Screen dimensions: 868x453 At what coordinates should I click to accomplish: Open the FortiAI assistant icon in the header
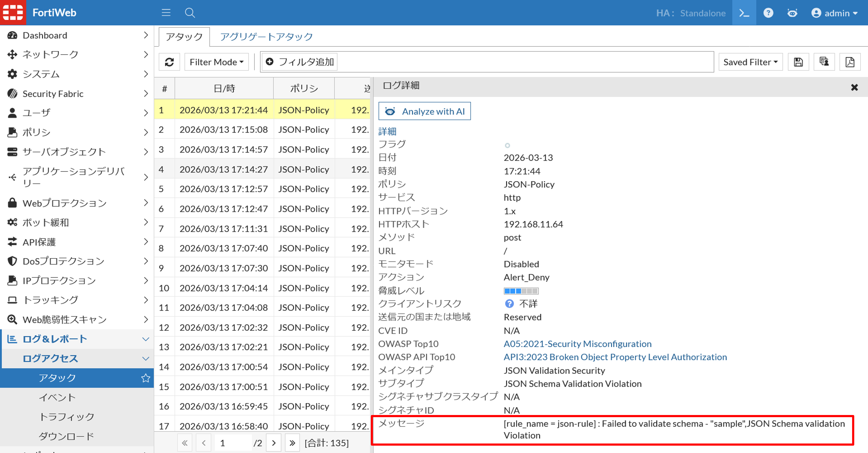[793, 13]
